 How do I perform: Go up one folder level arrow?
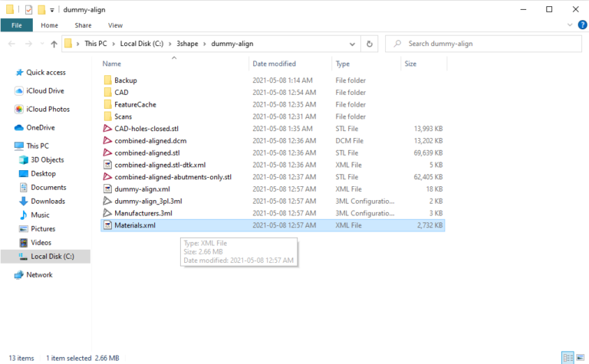coord(54,44)
